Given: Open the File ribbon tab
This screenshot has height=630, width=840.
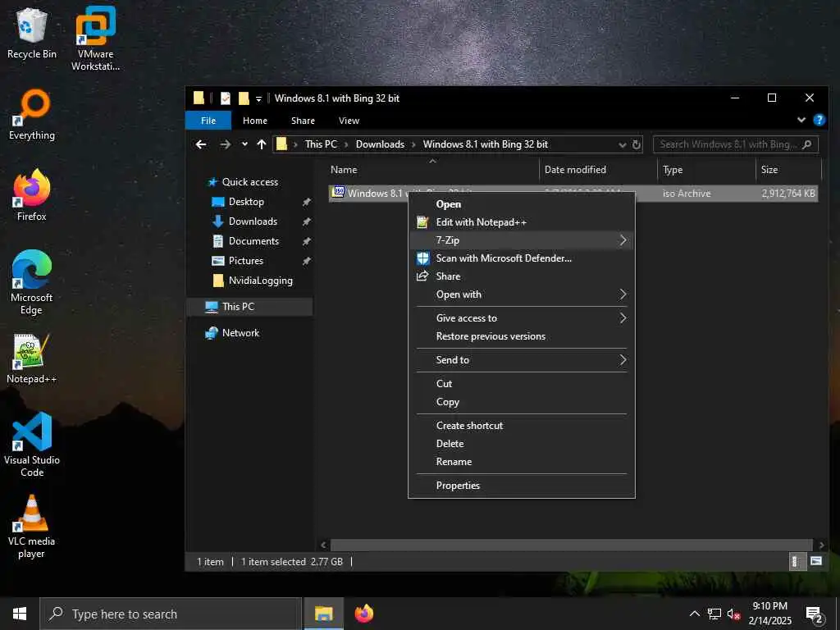Looking at the screenshot, I should [208, 121].
